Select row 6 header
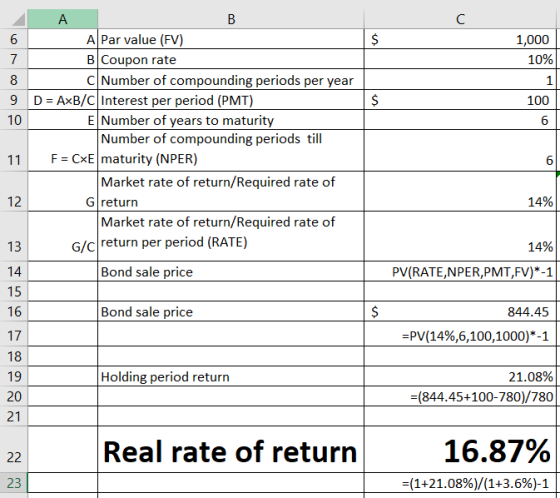Viewport: 560px width, 498px height. (14, 39)
